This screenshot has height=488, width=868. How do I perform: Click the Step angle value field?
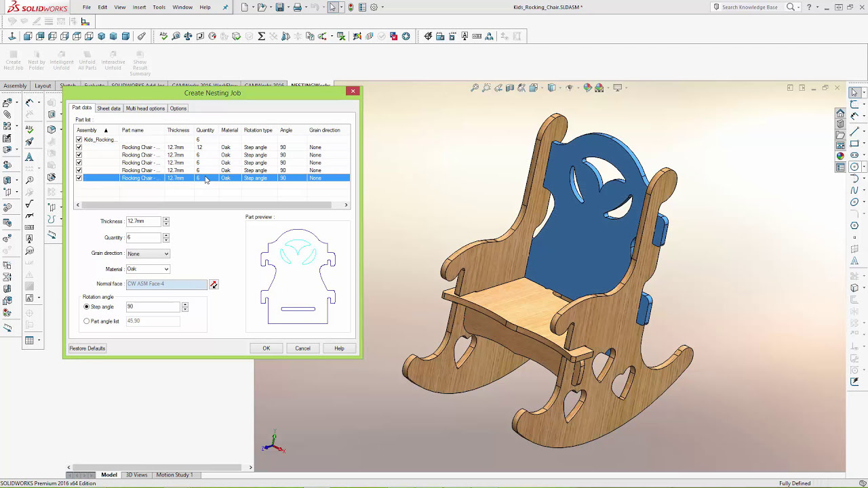coord(153,307)
